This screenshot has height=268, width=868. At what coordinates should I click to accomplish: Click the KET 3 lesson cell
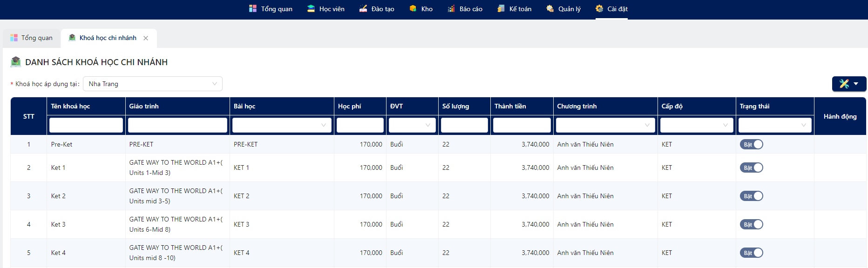282,224
